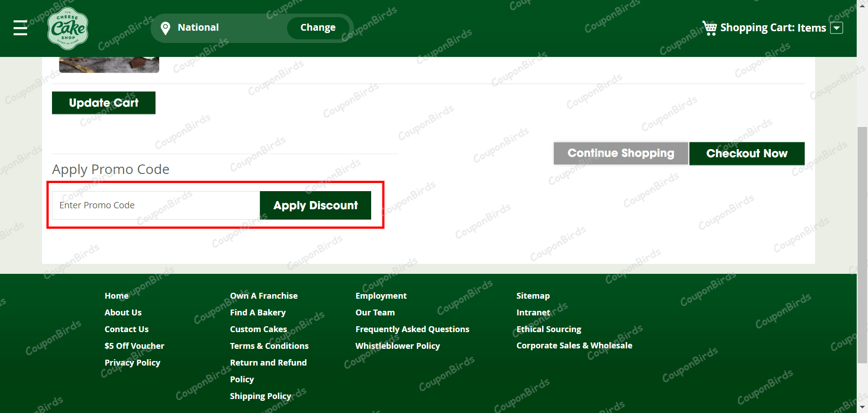Click Checkout Now button
Screen dimensions: 868x413
tap(747, 154)
